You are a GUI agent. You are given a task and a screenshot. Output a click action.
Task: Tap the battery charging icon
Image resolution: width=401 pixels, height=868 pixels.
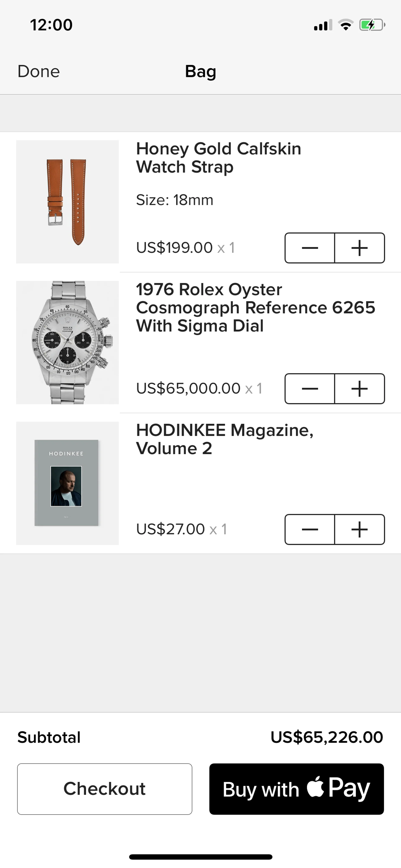tap(372, 25)
